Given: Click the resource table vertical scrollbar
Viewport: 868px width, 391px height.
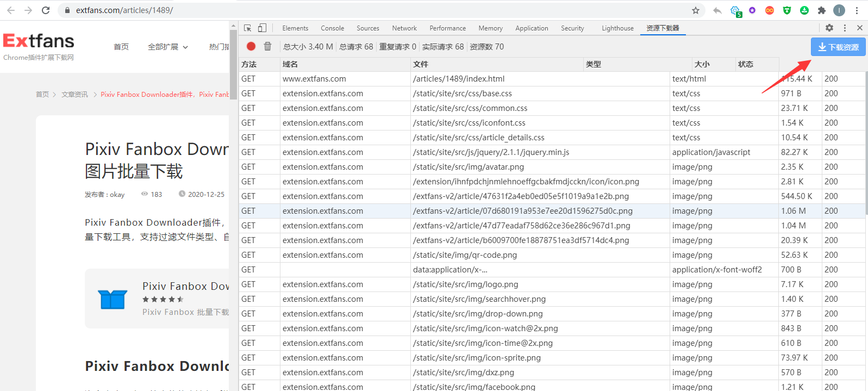Looking at the screenshot, I should [x=866, y=142].
